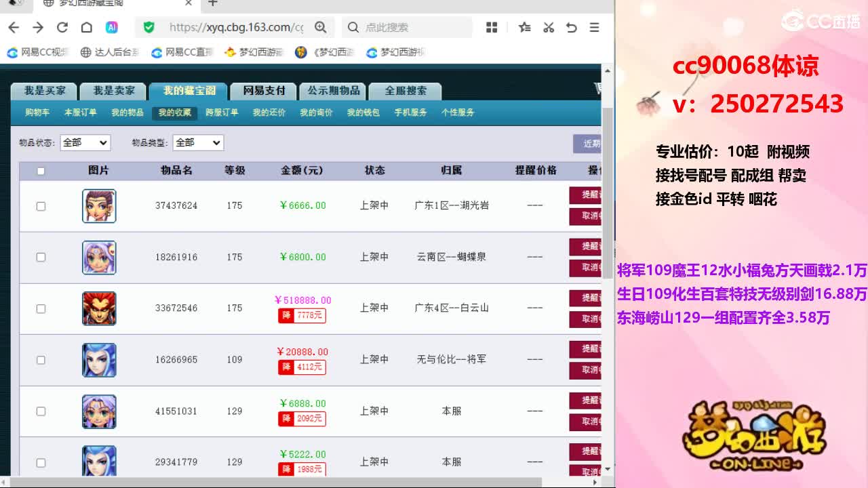Open a new browser tab
868x488 pixels.
click(213, 3)
